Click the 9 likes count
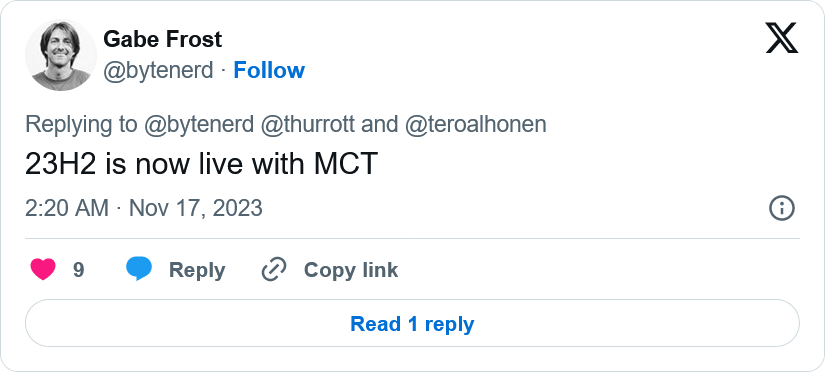Image resolution: width=825 pixels, height=372 pixels. pyautogui.click(x=78, y=270)
